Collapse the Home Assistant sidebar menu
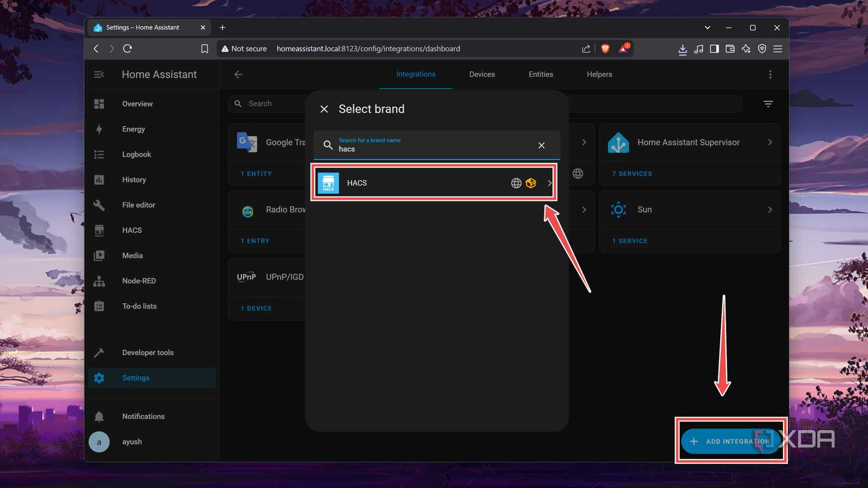 tap(99, 75)
